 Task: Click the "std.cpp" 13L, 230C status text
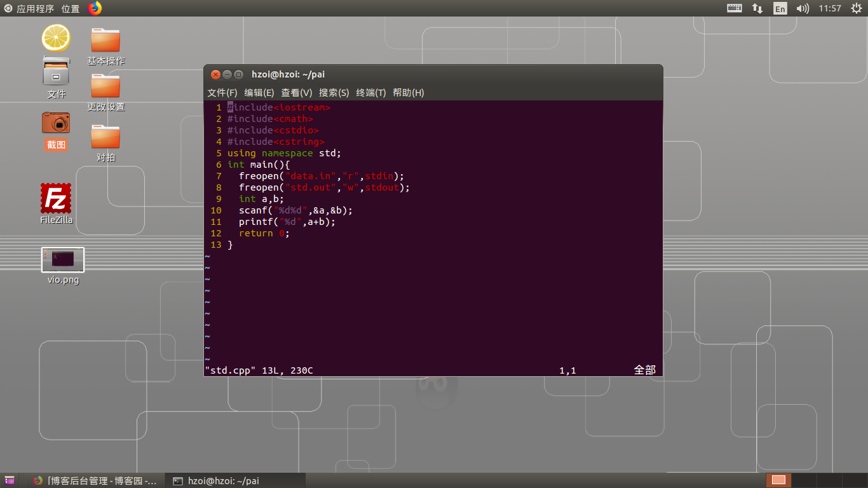pos(259,370)
